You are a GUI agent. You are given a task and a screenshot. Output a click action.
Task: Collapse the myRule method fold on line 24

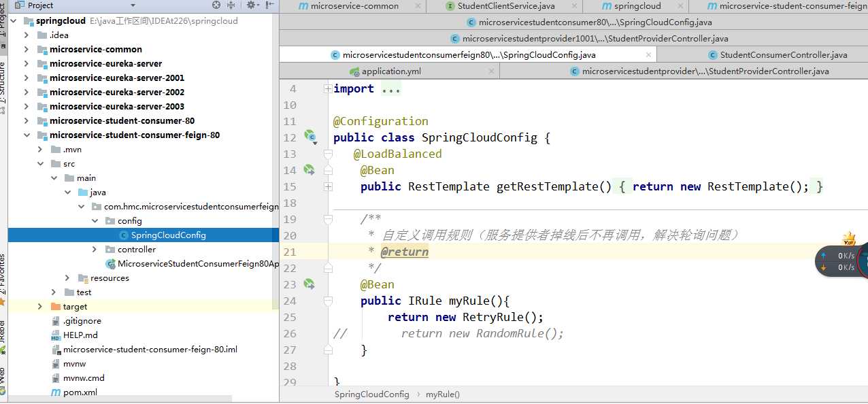coord(328,301)
